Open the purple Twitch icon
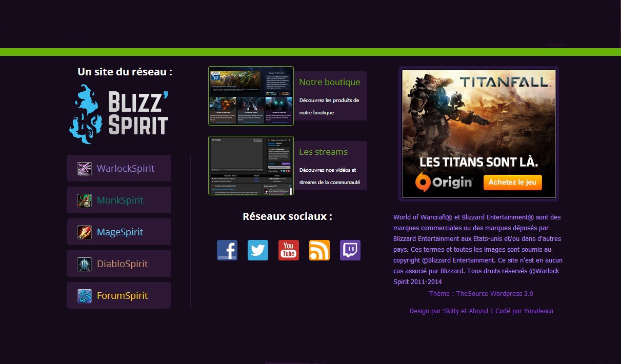 point(350,250)
